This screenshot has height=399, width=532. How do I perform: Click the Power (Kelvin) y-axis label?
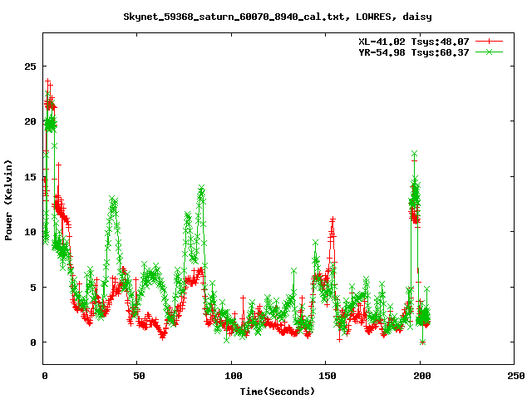pos(8,200)
